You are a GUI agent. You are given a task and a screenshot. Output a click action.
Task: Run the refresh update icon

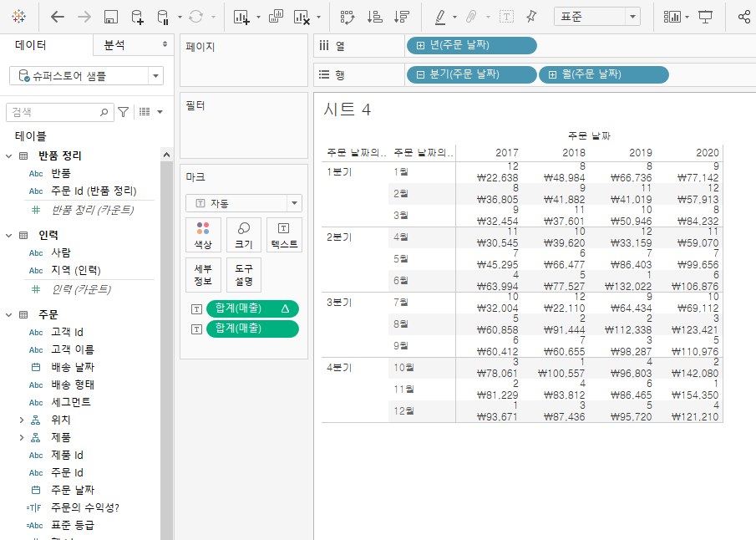pos(195,17)
